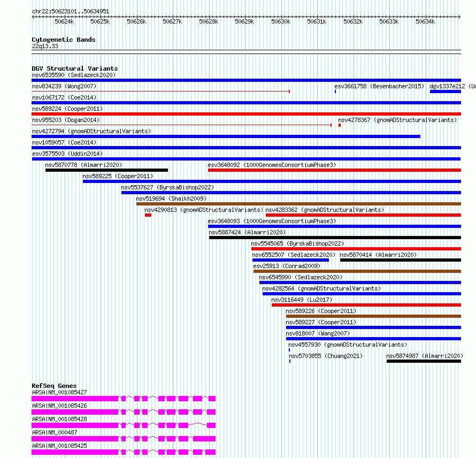Viewport: 476px width, 458px height.
Task: Click the 22q13.33 cytogenetic band label
Action: 45,46
